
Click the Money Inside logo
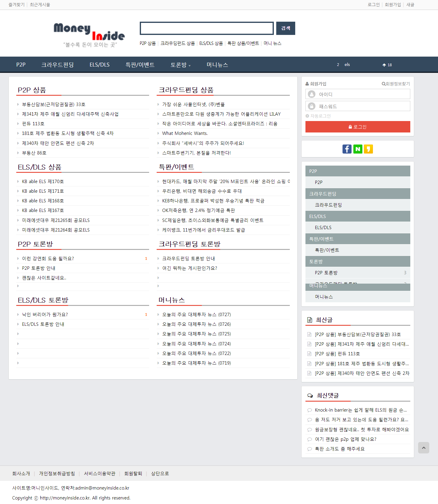click(x=89, y=35)
